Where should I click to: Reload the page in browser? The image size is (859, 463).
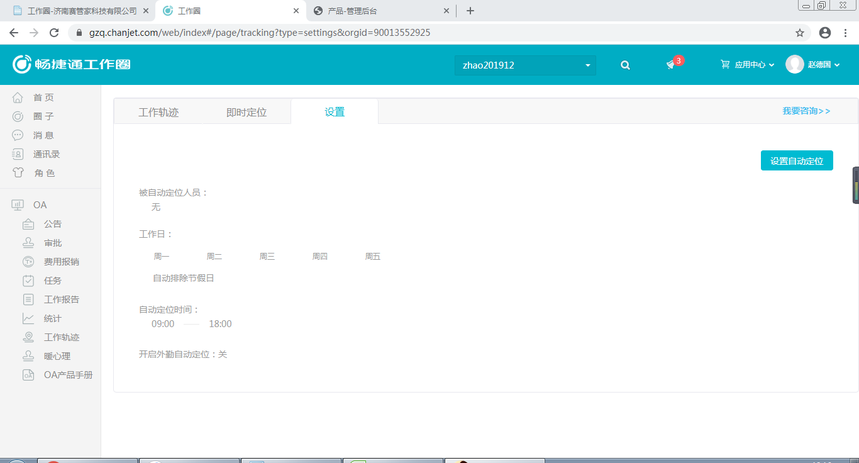pyautogui.click(x=54, y=33)
